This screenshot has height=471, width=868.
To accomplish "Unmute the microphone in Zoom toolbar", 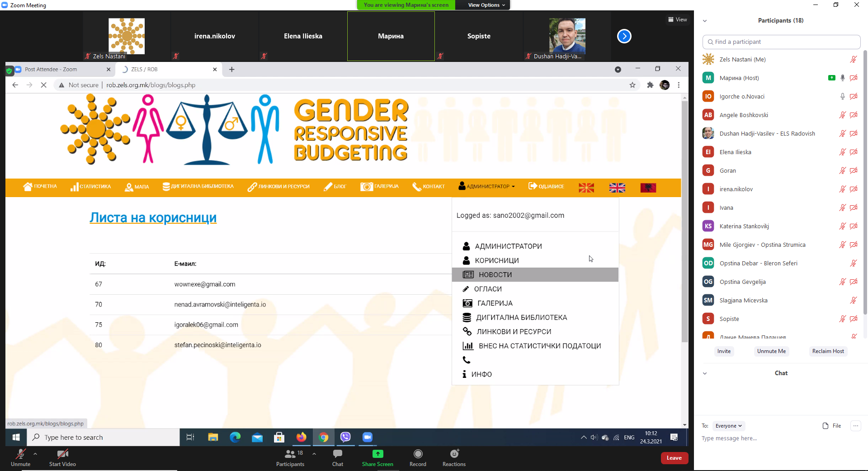I will (21, 454).
